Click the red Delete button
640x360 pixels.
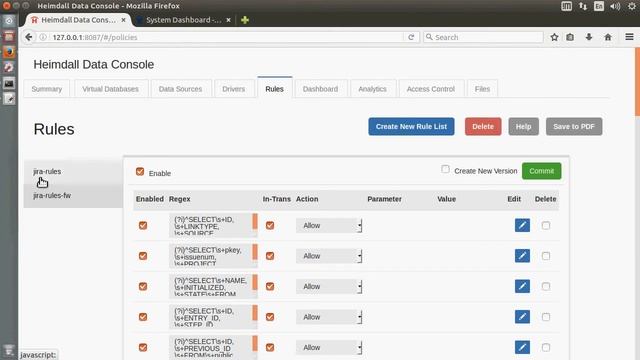tap(483, 127)
